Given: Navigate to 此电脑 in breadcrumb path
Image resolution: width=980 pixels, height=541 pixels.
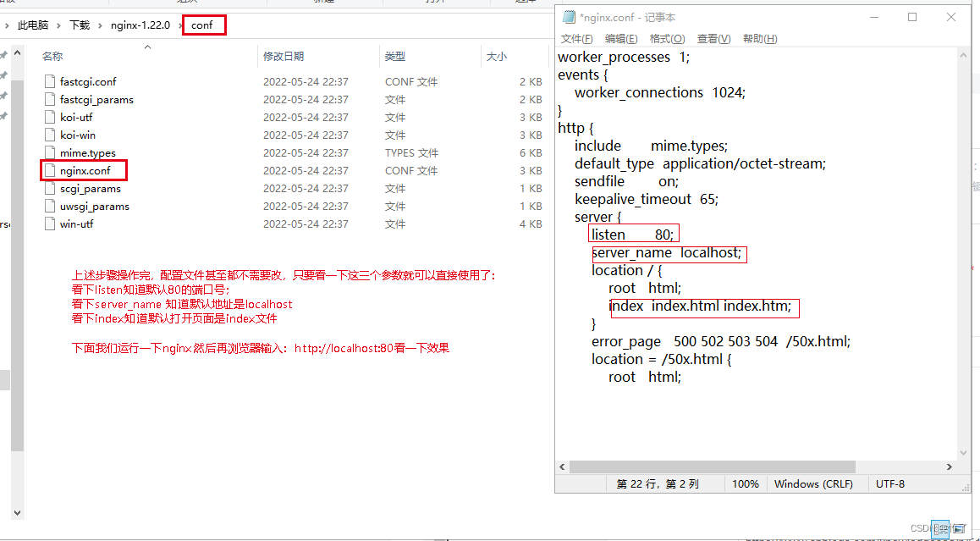Looking at the screenshot, I should [x=32, y=25].
